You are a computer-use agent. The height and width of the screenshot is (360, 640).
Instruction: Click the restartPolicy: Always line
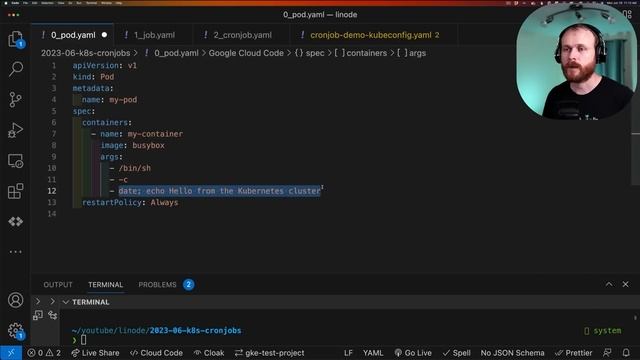click(x=130, y=202)
